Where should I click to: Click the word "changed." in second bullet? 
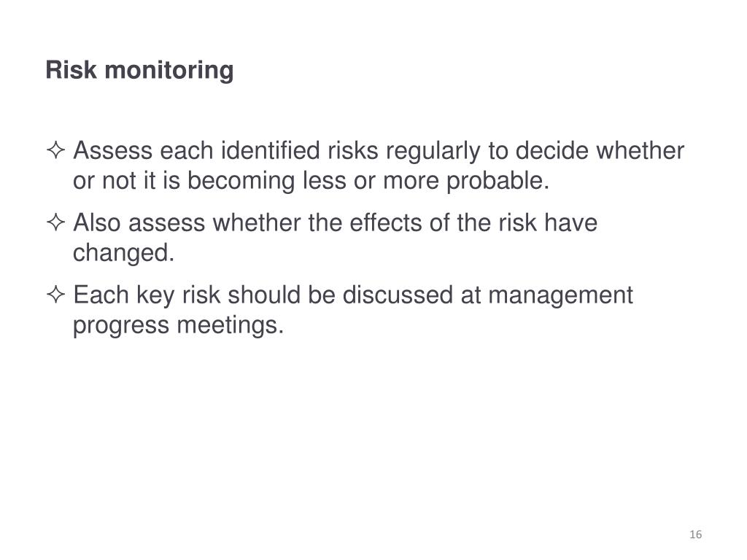[124, 253]
